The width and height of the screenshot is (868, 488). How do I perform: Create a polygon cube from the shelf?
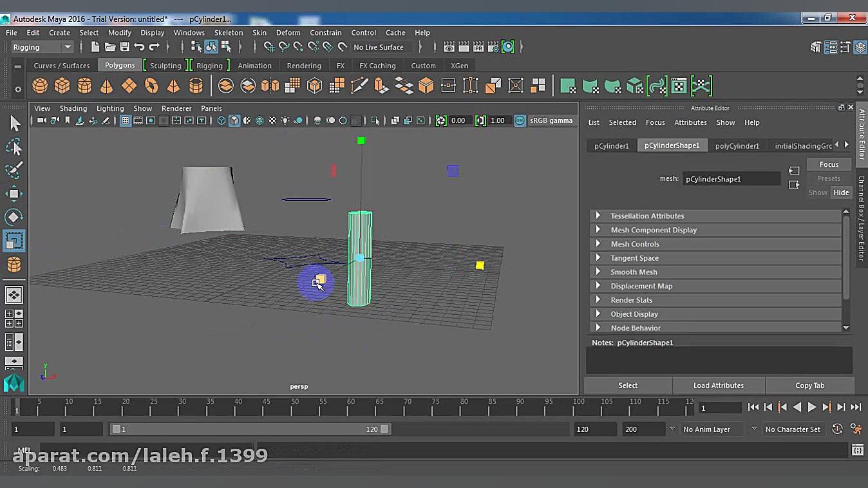tap(62, 85)
